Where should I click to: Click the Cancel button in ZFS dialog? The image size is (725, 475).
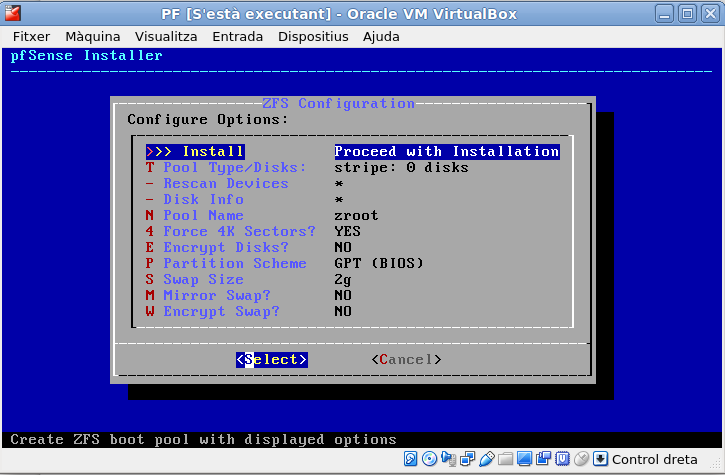pos(406,359)
